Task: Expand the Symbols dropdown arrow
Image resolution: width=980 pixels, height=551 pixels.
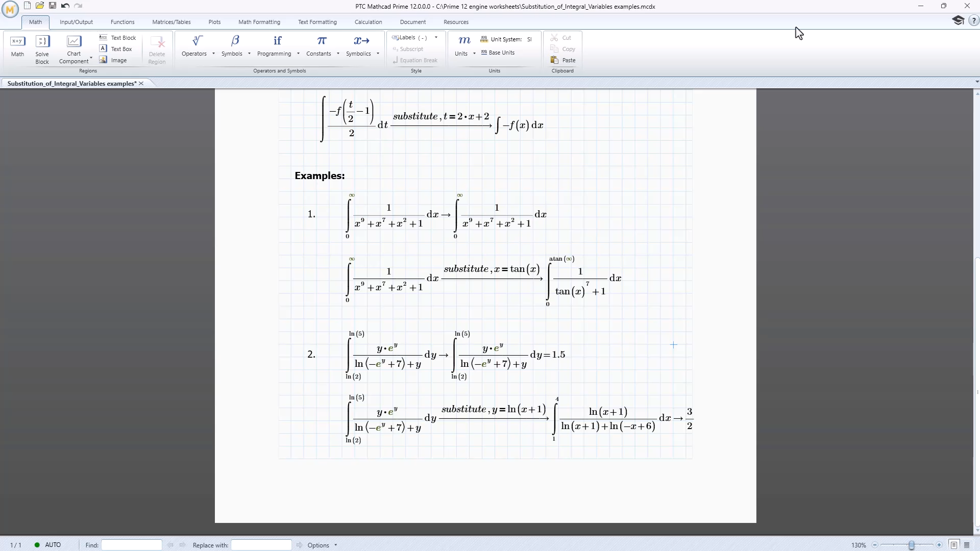Action: point(249,54)
